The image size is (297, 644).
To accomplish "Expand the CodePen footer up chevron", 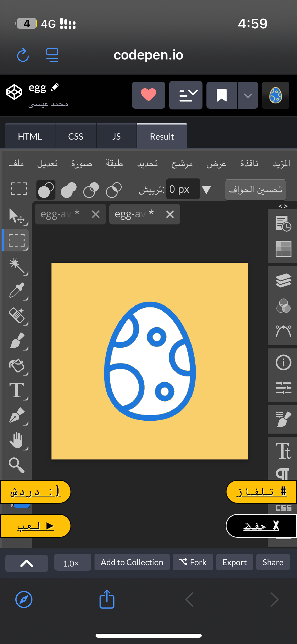I will 27,563.
